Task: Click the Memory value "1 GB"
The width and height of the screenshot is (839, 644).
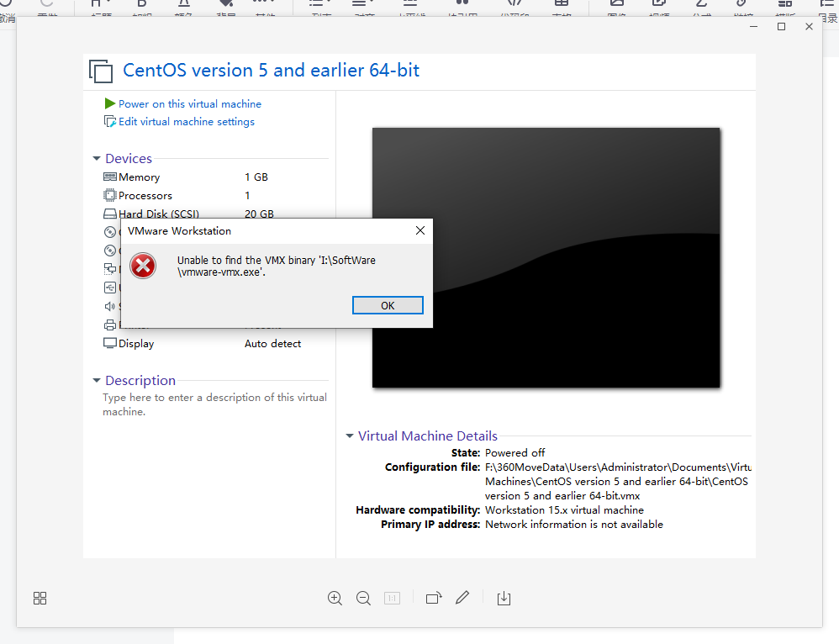Action: (x=256, y=177)
